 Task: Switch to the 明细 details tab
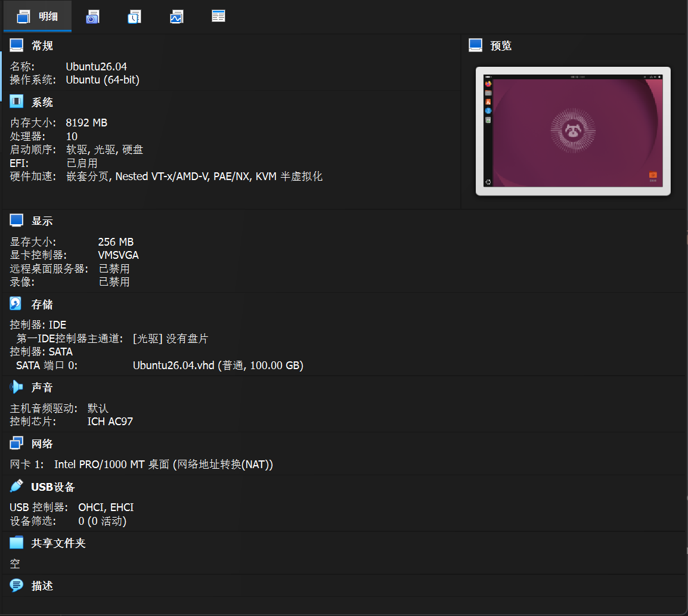pyautogui.click(x=38, y=17)
